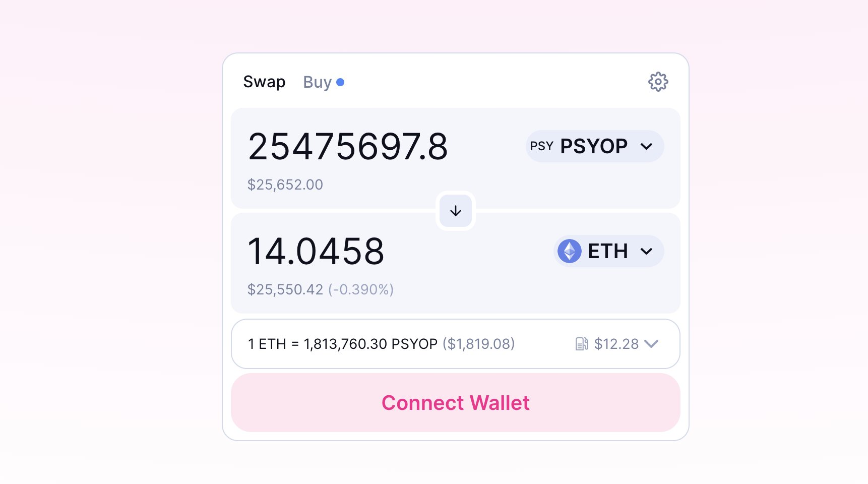
Task: Click the $12.28 gas estimate
Action: click(x=615, y=344)
